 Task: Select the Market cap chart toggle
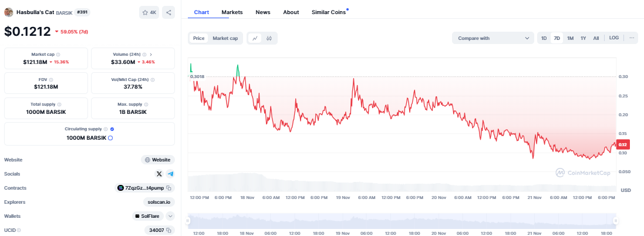click(225, 38)
